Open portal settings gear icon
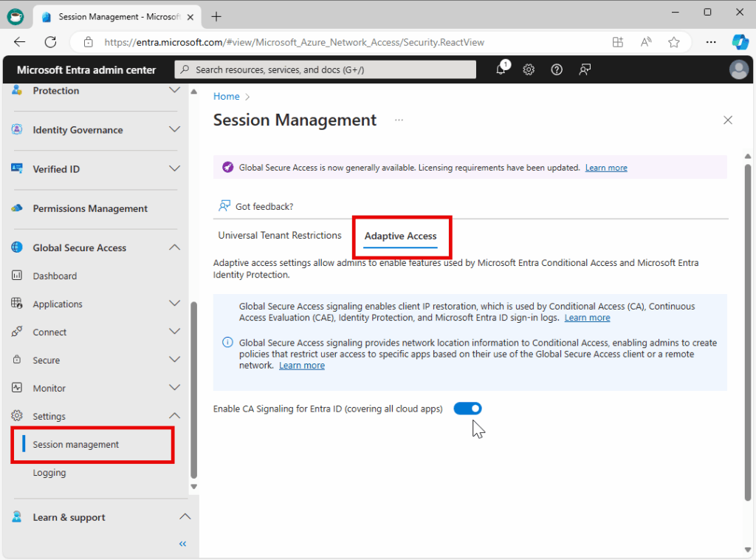Image resolution: width=756 pixels, height=560 pixels. [x=529, y=69]
